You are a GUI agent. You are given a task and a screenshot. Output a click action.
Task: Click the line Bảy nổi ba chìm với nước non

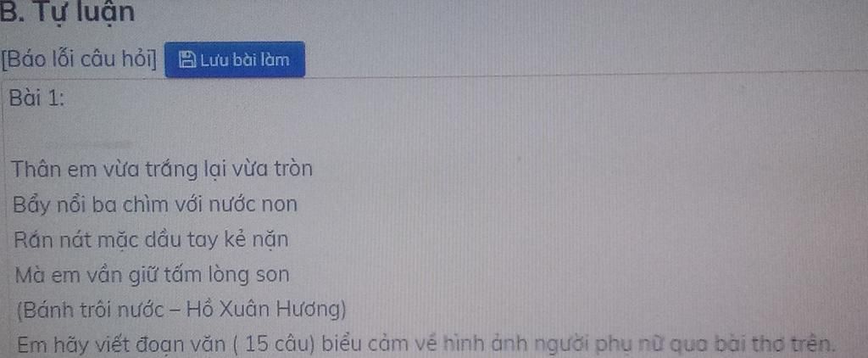[x=156, y=204]
